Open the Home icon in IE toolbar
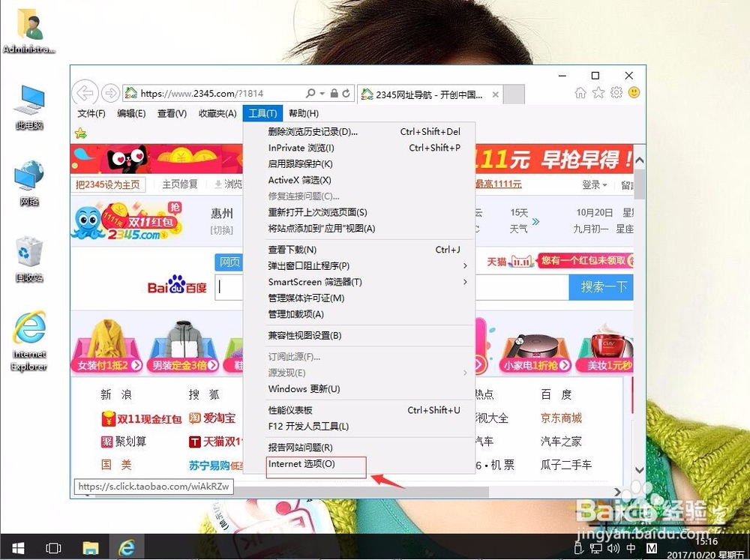750x560 pixels. coord(580,93)
